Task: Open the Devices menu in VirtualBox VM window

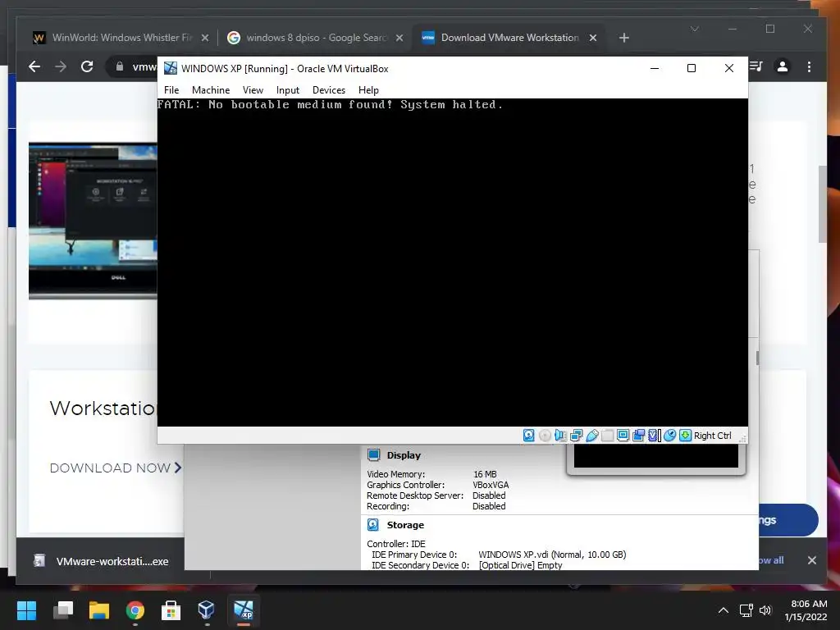Action: pos(329,90)
